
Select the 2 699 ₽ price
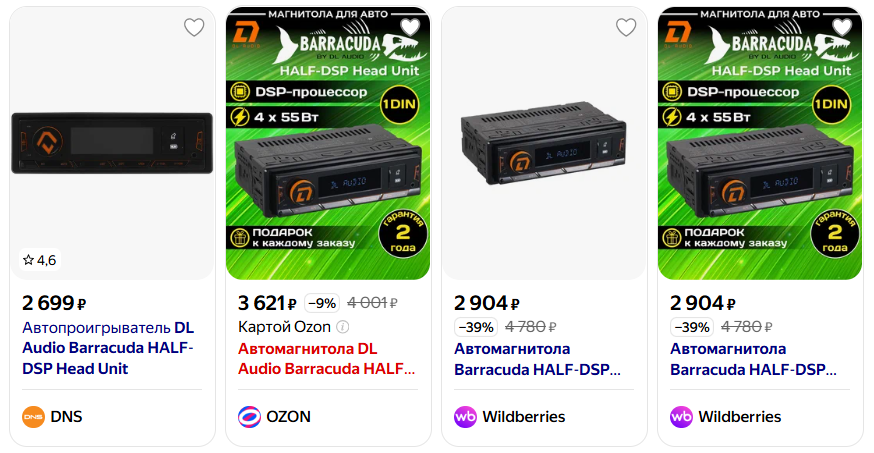[x=54, y=303]
